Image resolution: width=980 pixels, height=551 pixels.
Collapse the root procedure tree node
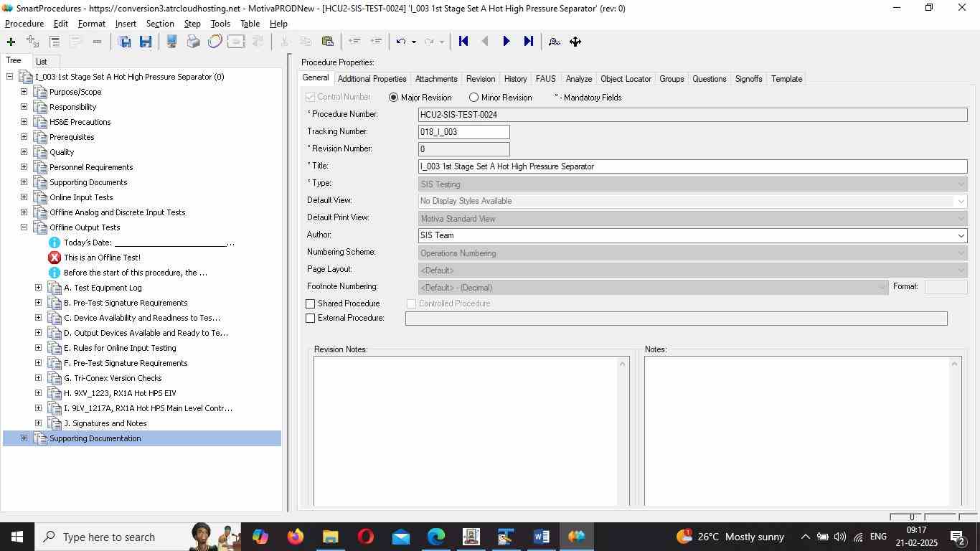(x=9, y=77)
